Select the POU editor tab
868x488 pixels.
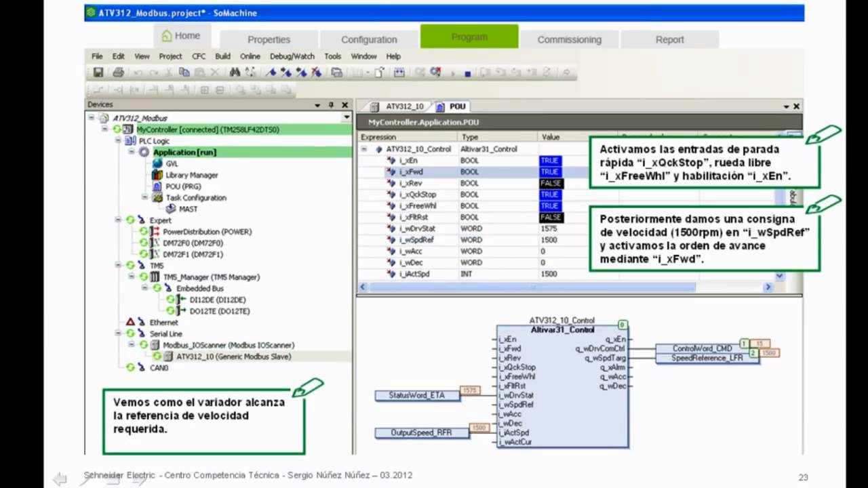452,106
